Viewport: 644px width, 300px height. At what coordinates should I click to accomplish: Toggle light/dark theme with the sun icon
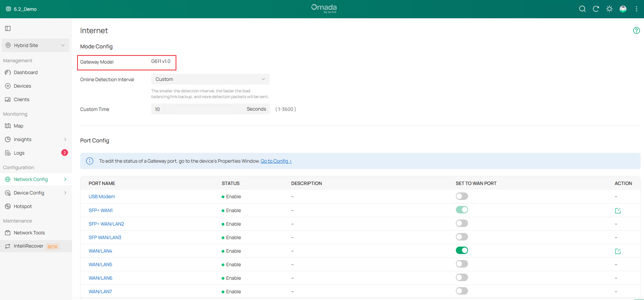(x=609, y=9)
